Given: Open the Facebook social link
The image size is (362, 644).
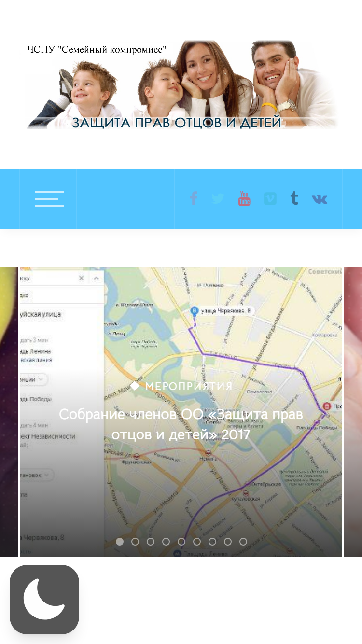Looking at the screenshot, I should pyautogui.click(x=194, y=198).
